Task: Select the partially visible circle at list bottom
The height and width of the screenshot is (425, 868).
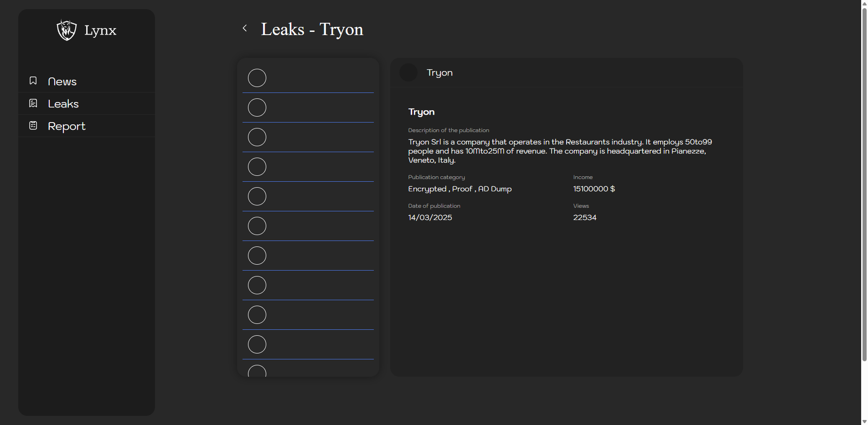Action: (x=257, y=371)
